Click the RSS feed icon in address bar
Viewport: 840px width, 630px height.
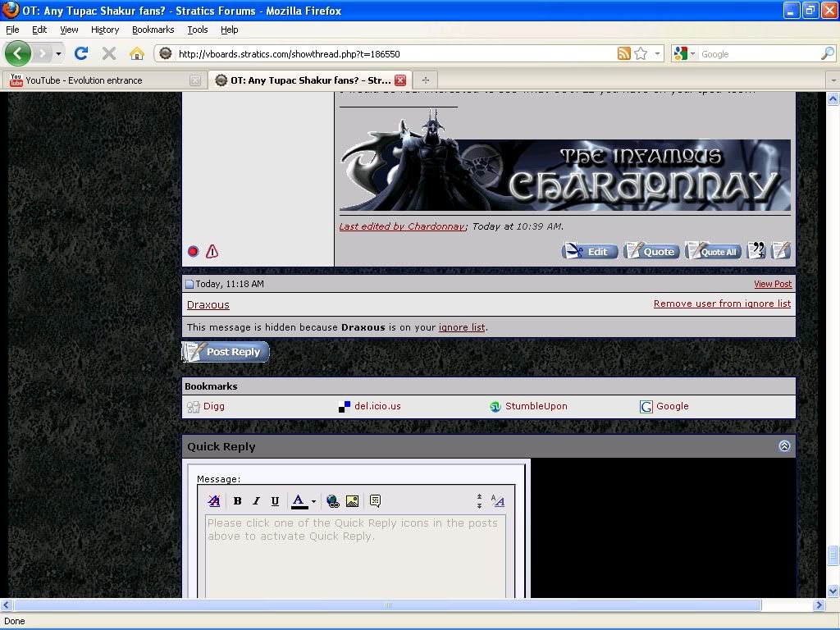pos(623,53)
